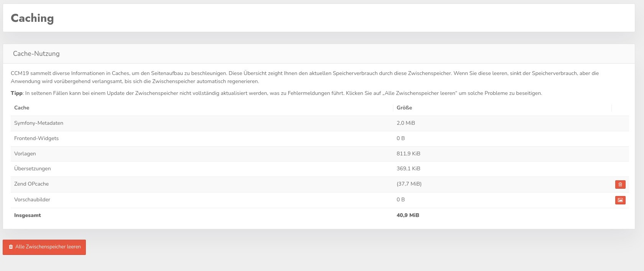
Task: Click the Caching page title
Action: 32,18
